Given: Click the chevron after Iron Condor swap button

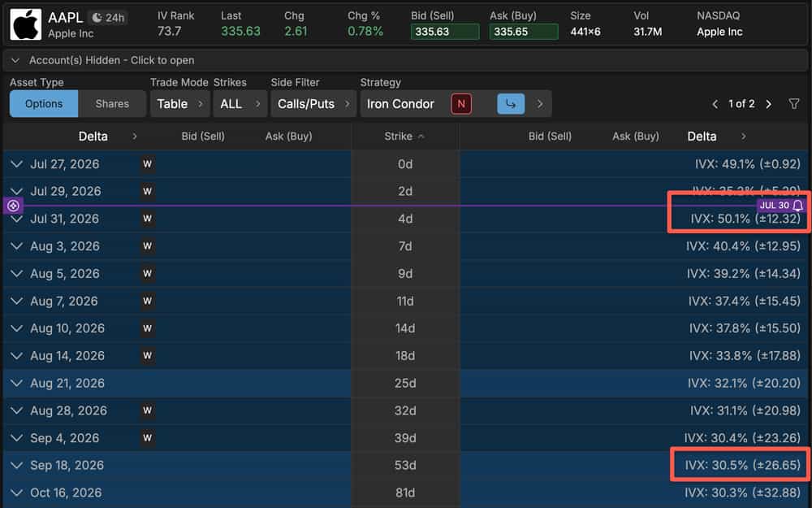Looking at the screenshot, I should [x=540, y=104].
